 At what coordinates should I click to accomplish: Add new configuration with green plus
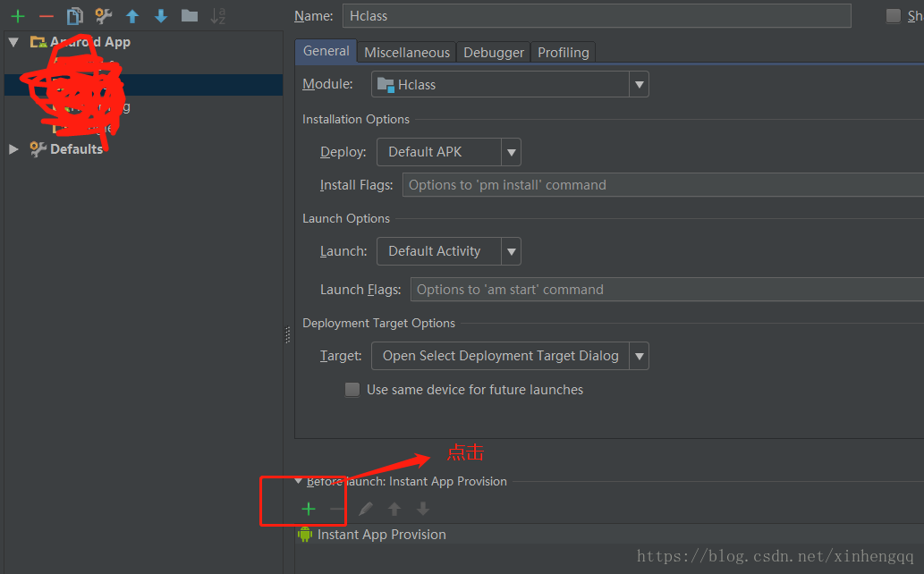(18, 16)
